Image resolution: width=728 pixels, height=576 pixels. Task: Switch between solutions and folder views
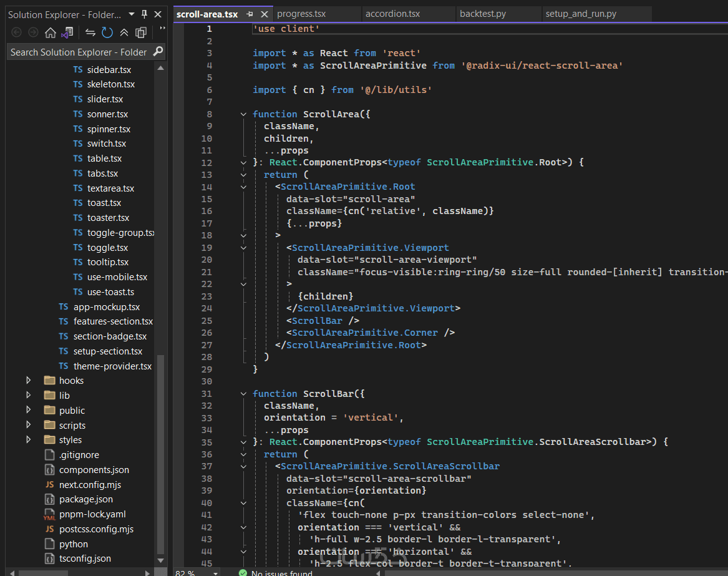point(67,32)
